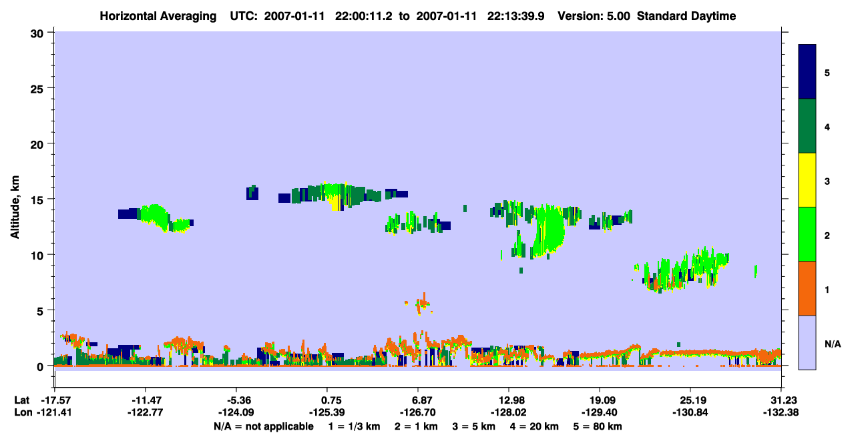Click the altitude tick label 20
868x445 pixels.
[39, 143]
